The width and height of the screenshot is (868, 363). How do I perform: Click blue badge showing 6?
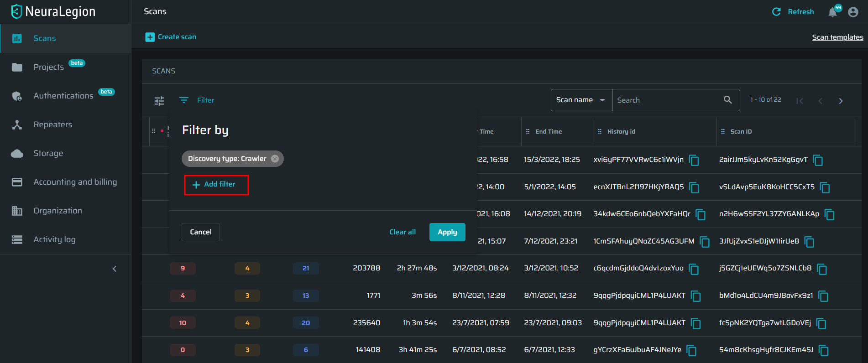point(306,350)
